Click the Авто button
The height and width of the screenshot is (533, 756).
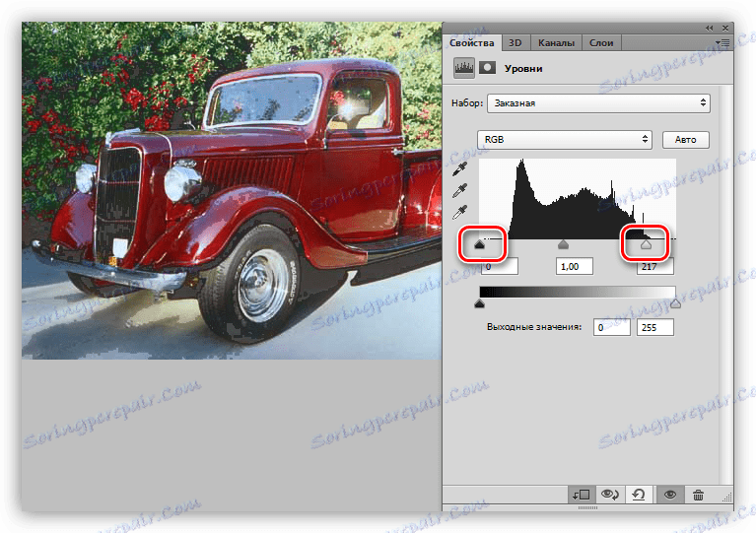point(686,139)
